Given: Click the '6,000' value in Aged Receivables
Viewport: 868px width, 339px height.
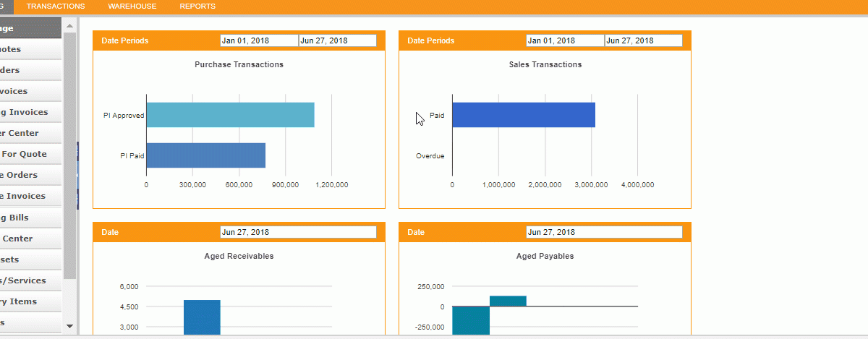Looking at the screenshot, I should click(x=129, y=286).
